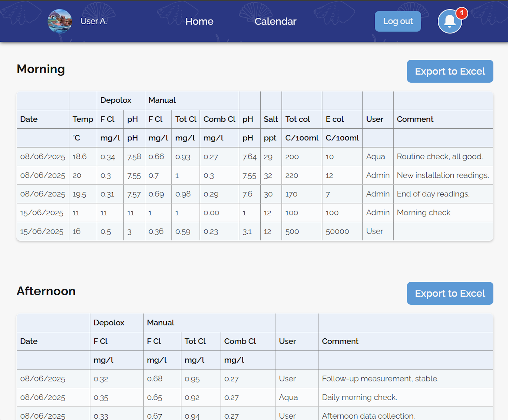Click the E col value 50000
This screenshot has height=420, width=508.
click(x=337, y=232)
